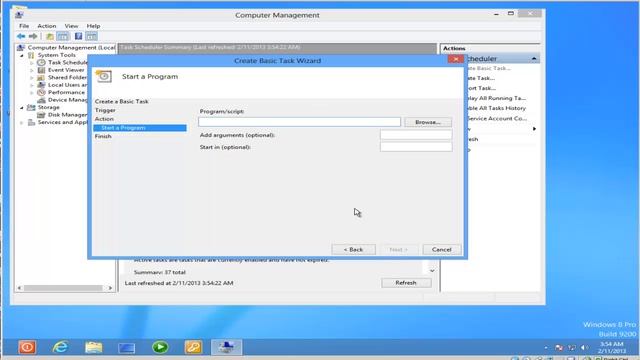Viewport: 640px width, 360px height.
Task: Click Disable All Tasks History action
Action: pyautogui.click(x=496, y=108)
